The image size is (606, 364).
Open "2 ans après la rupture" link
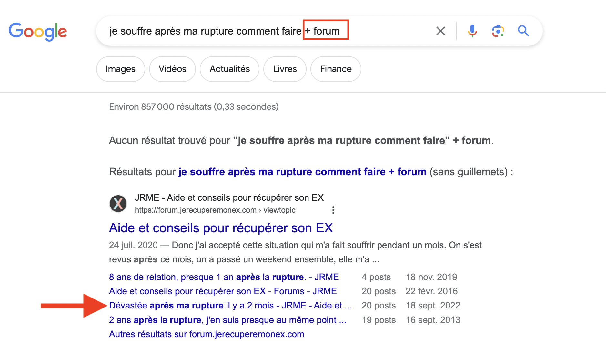[x=227, y=320]
